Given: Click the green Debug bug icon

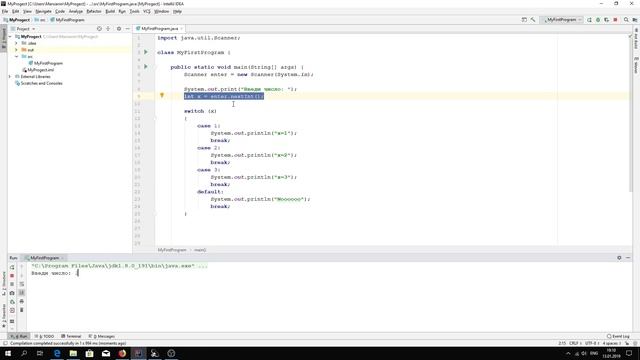Looking at the screenshot, I should click(598, 20).
